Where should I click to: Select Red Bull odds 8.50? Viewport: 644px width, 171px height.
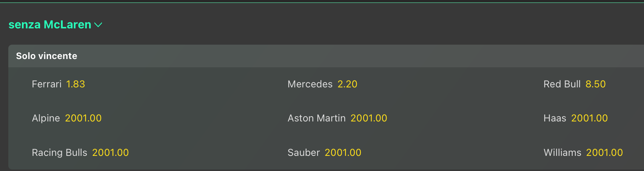point(595,84)
